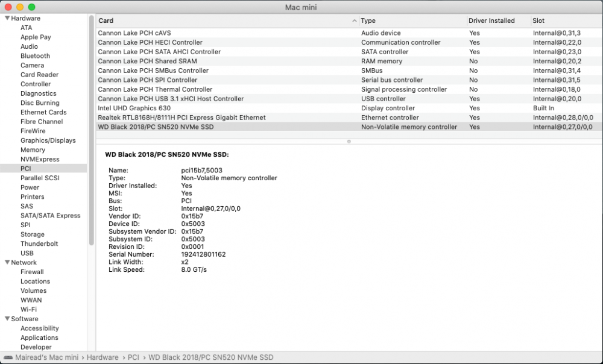
Task: Select Accessibility under Software
Action: tap(40, 328)
